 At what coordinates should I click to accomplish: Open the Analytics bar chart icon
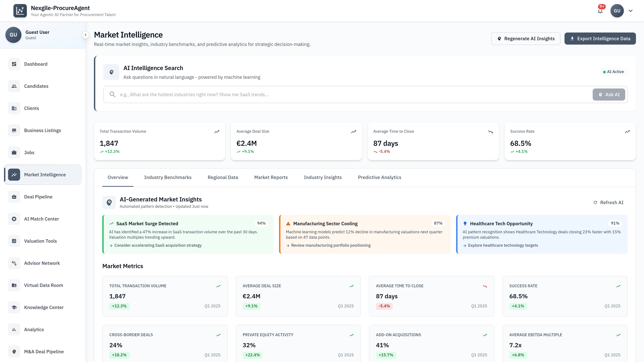tap(14, 329)
